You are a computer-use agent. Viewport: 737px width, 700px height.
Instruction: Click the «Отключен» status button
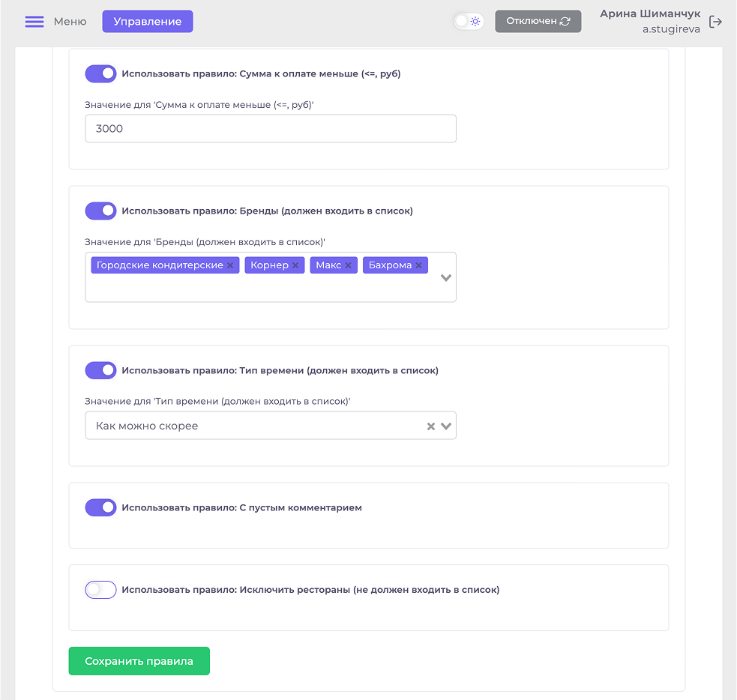click(x=538, y=21)
